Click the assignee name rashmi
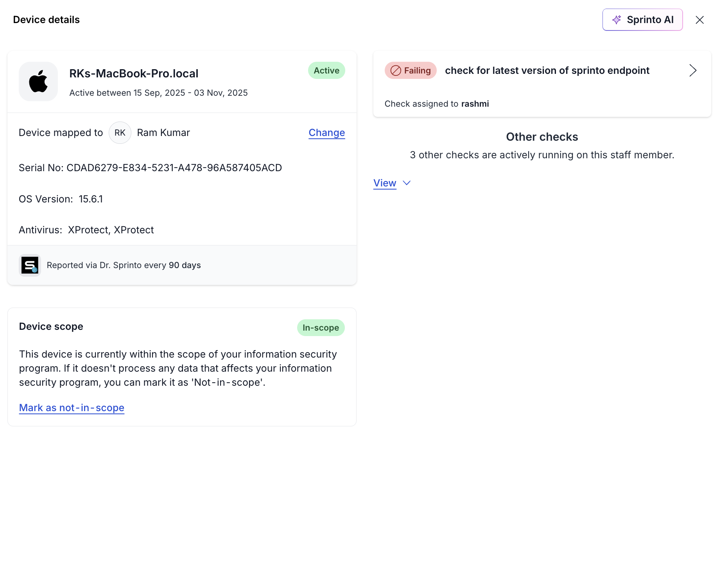Screen dimensions: 728x569 (x=475, y=104)
